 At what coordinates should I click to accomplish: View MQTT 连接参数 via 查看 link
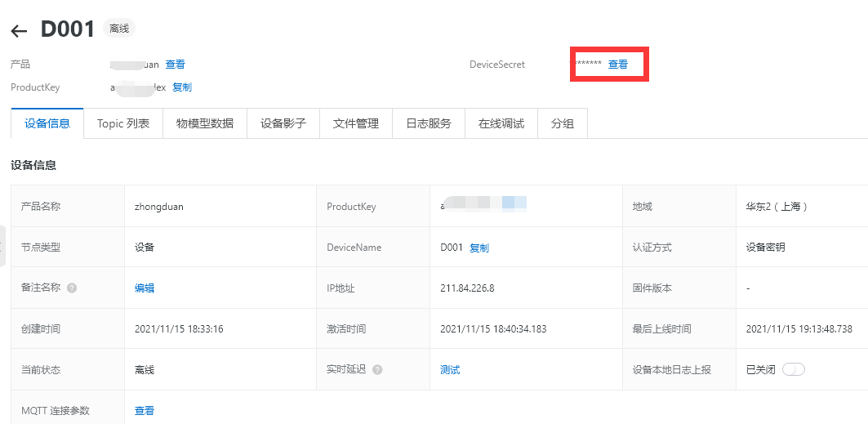point(145,411)
